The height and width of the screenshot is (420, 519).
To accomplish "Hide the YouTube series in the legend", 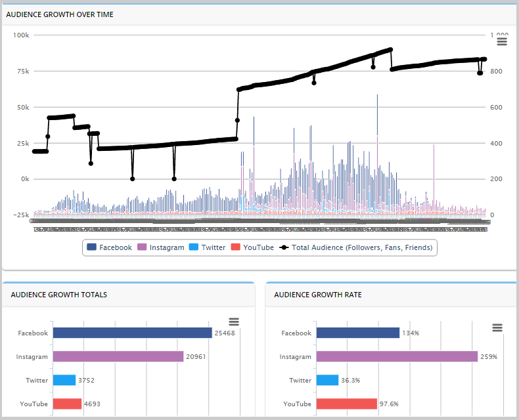I will coord(252,247).
